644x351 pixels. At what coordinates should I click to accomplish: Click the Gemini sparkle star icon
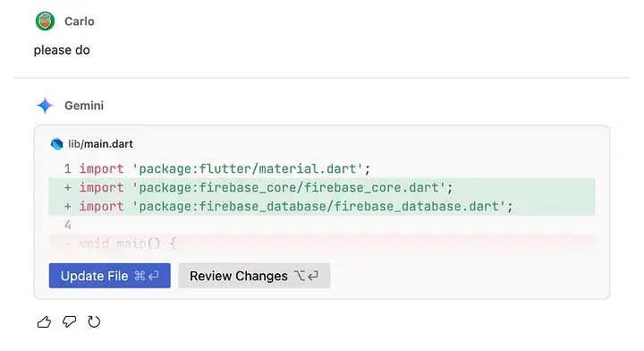pyautogui.click(x=46, y=106)
